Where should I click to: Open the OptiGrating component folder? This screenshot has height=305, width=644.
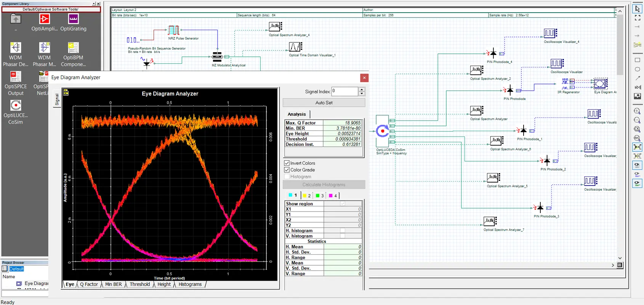(73, 19)
